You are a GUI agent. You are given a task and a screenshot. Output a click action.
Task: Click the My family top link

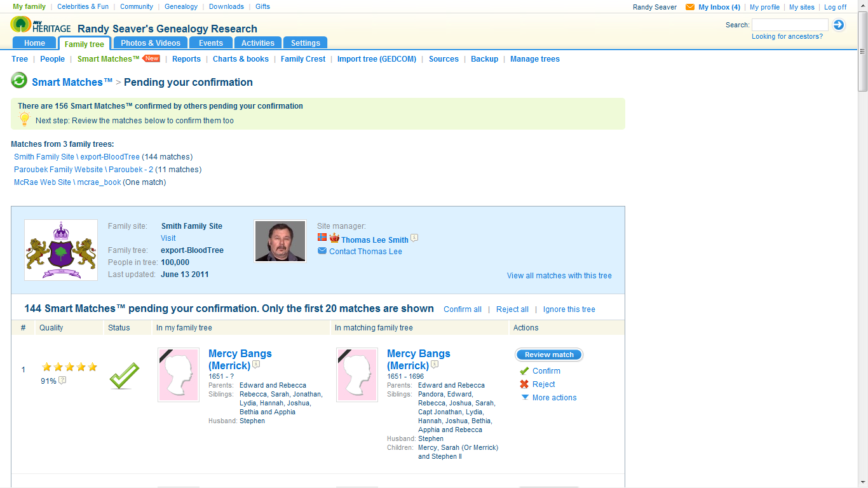tap(29, 7)
